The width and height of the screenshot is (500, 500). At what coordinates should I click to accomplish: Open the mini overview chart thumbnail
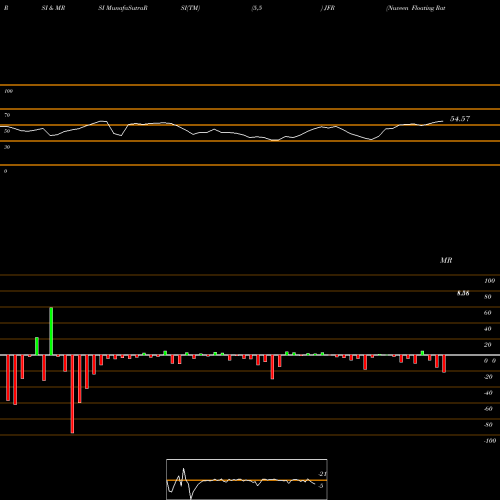247,479
